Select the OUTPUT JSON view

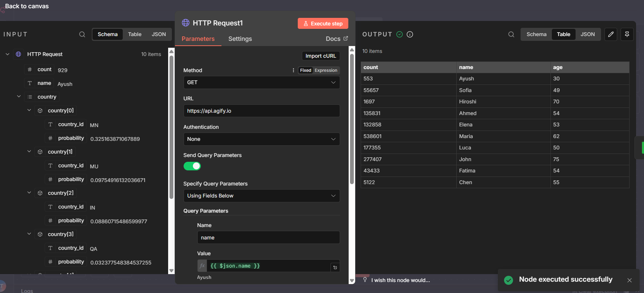point(588,34)
